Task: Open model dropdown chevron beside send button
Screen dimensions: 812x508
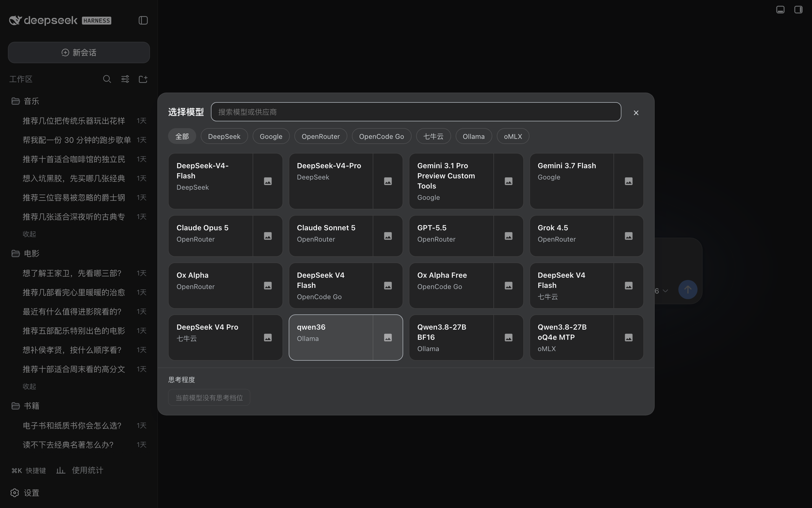Action: tap(666, 291)
